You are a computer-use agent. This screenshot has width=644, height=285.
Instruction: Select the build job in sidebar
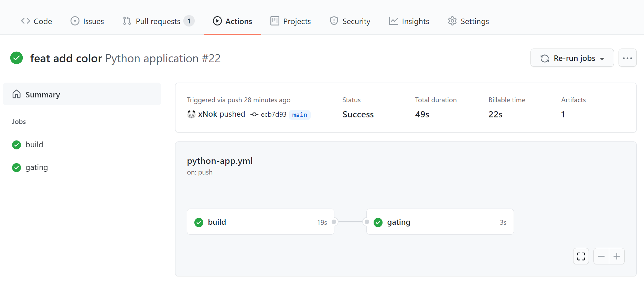34,145
